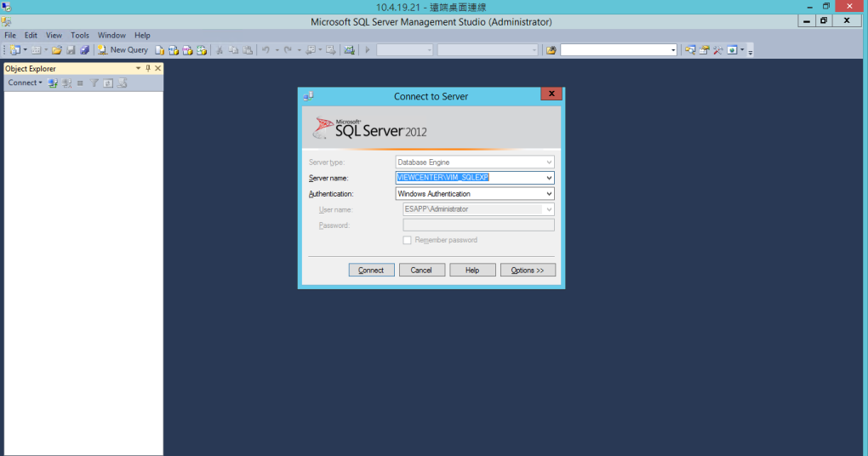Click the Analysis Services DMX Query icon

pyautogui.click(x=188, y=50)
